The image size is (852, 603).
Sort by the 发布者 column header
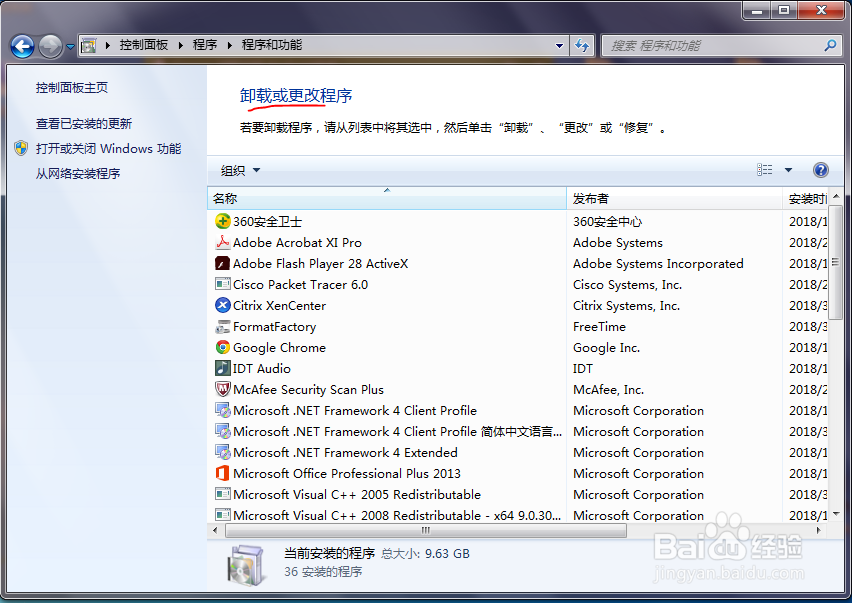point(674,198)
